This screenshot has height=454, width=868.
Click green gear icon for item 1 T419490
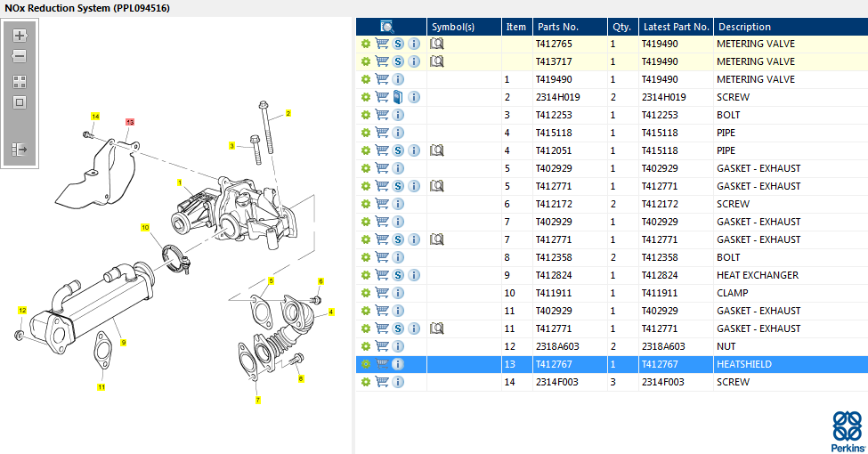[x=365, y=80]
